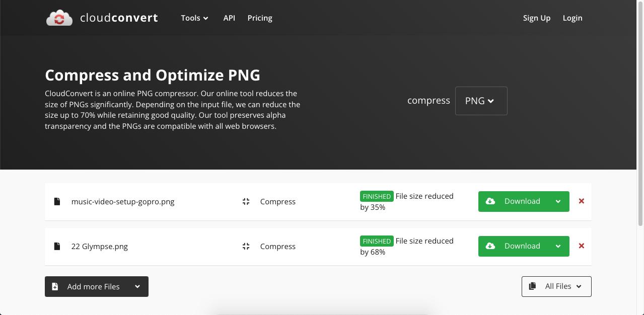Remove music-video-setup-gopro.png with the red X
Image resolution: width=644 pixels, height=315 pixels.
(x=582, y=201)
